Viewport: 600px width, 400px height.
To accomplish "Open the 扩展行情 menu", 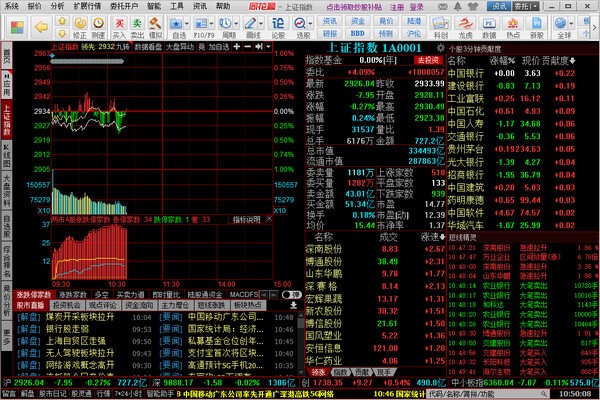I will pos(87,6).
